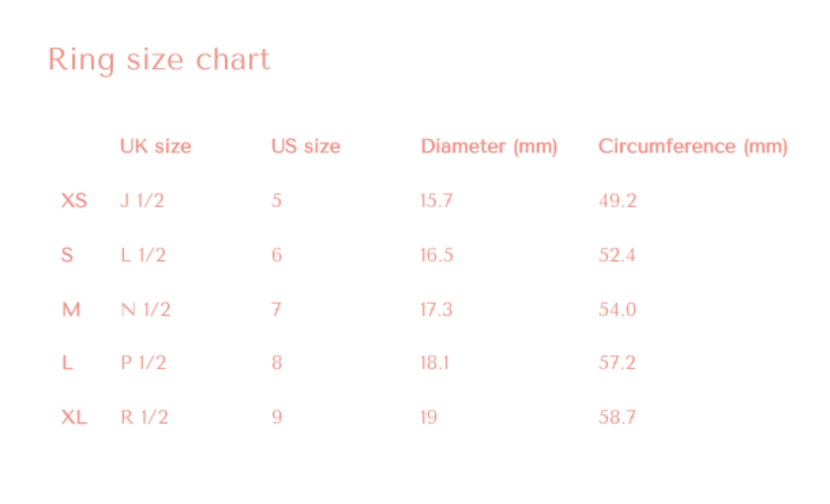Screen dimensions: 830x504
Task: Click the Diameter (mm) column header
Action: click(x=489, y=146)
